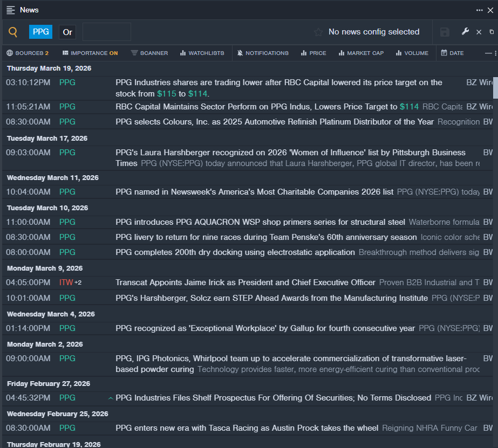Open the Newsweek Most Charitable Companies headline

pos(254,192)
